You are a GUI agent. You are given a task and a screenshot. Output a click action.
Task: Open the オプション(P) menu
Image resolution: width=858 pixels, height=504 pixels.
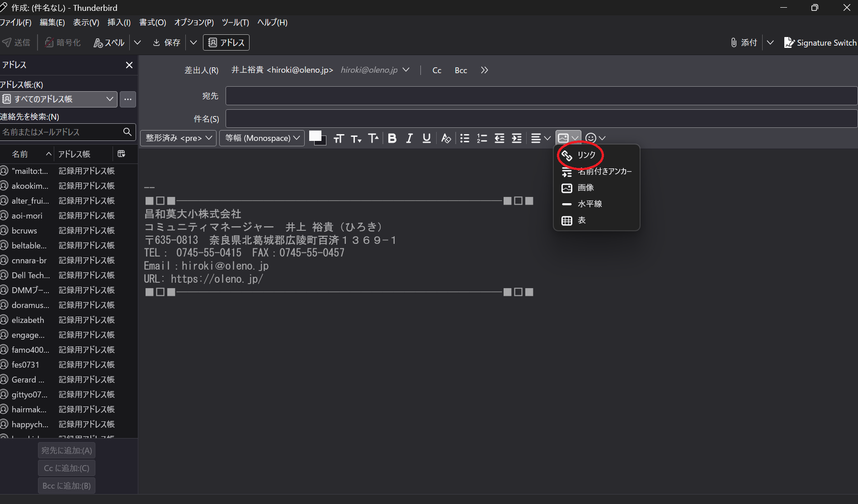194,23
